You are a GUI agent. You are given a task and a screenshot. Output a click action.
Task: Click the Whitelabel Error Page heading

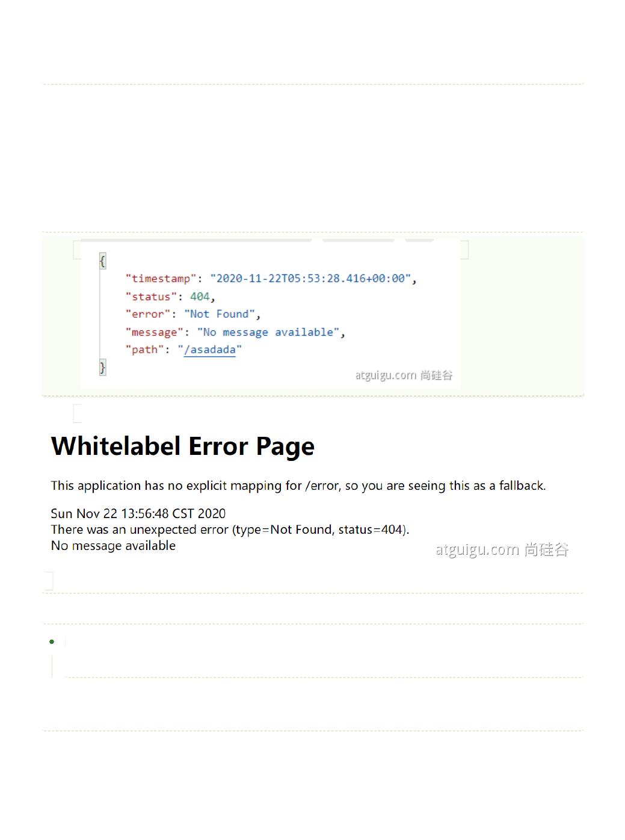pos(183,446)
